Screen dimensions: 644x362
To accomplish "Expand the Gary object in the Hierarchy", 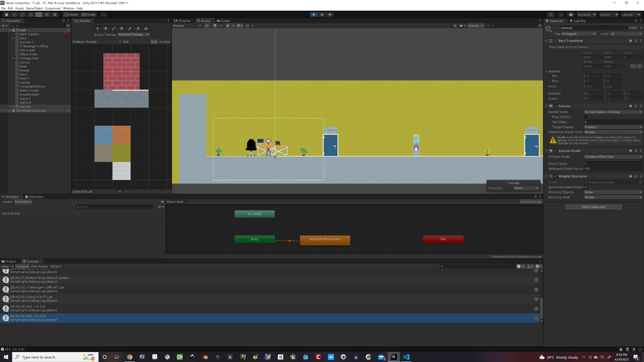I will pyautogui.click(x=14, y=38).
